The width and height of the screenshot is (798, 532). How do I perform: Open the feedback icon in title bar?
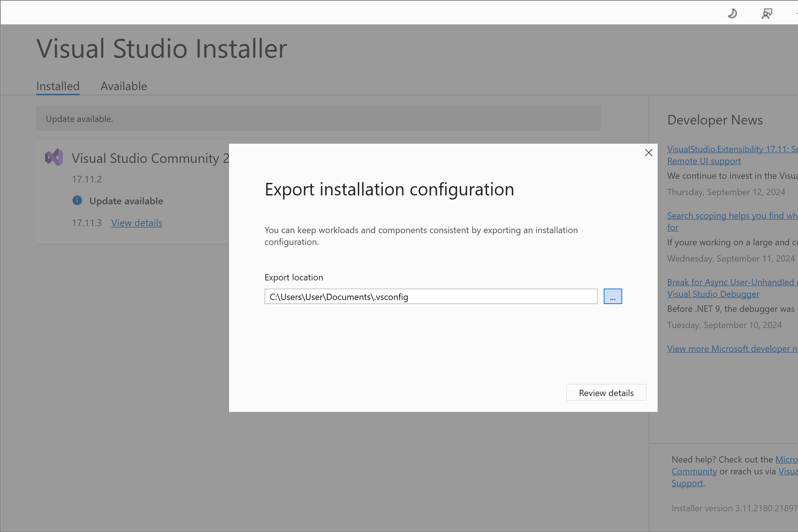click(767, 14)
